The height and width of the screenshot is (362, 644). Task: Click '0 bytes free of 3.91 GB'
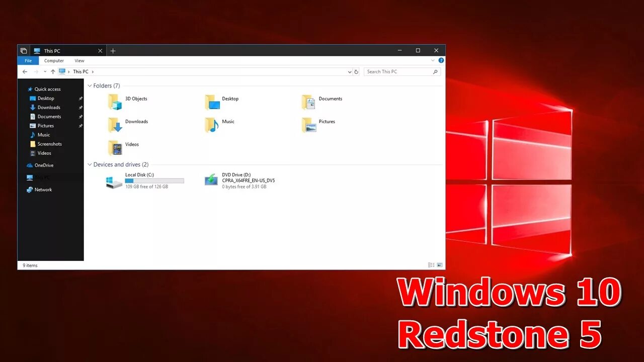click(244, 187)
